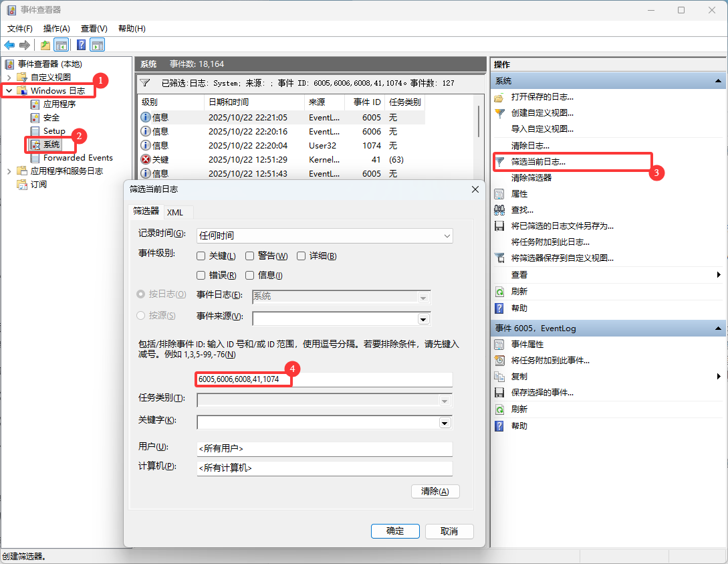Click the 查找 binoculars icon
This screenshot has width=728, height=564.
(499, 209)
